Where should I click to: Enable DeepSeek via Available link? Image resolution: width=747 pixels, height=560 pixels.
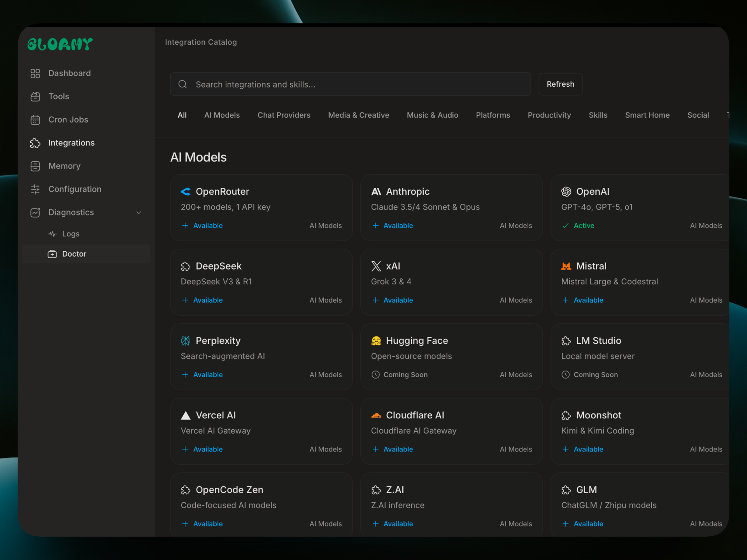pyautogui.click(x=207, y=300)
